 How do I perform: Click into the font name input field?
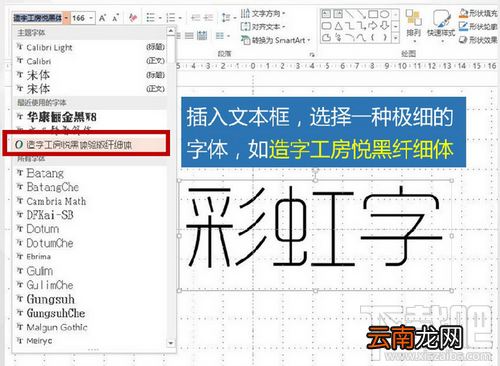tap(38, 18)
